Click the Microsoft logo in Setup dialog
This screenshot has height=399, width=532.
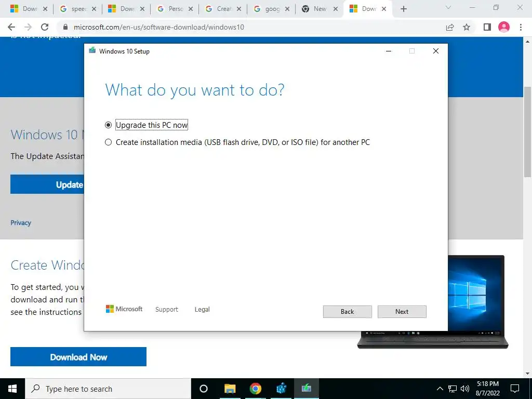coord(124,309)
